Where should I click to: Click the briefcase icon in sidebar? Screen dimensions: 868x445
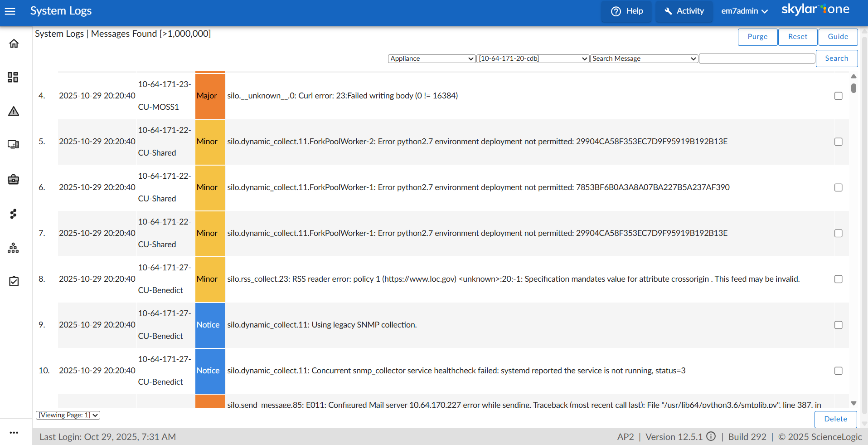point(13,180)
